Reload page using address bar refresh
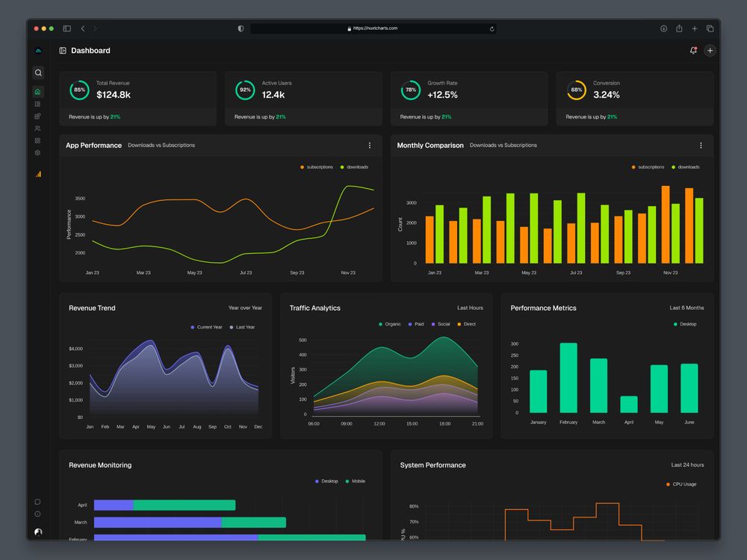 pyautogui.click(x=492, y=28)
